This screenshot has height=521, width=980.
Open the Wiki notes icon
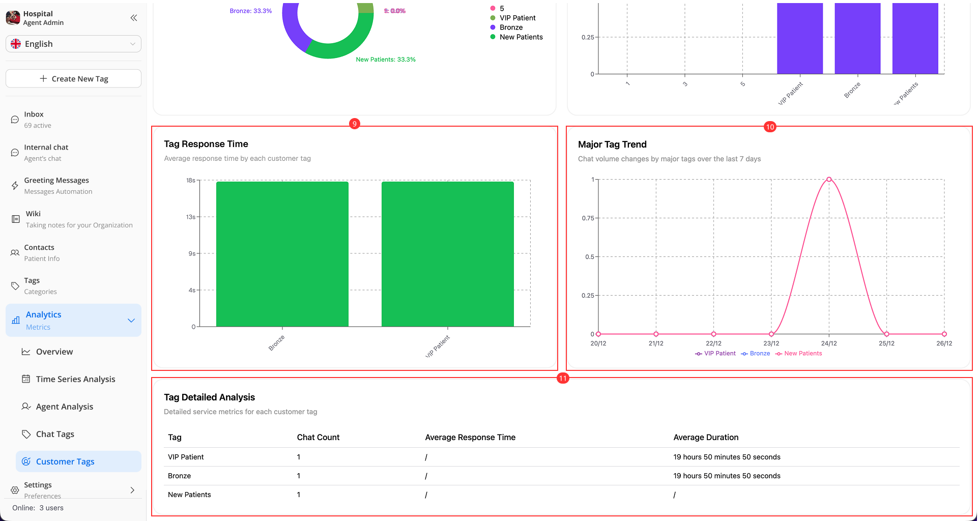[14, 219]
